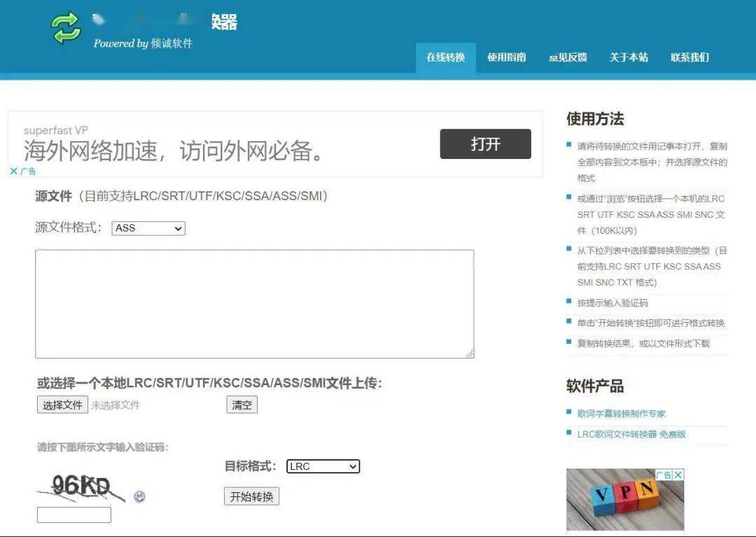756x537 pixels.
Task: Click into the captcha code input field
Action: [x=74, y=515]
